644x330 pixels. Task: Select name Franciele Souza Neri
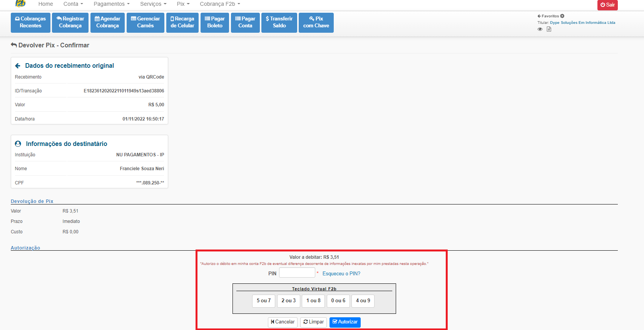point(142,169)
